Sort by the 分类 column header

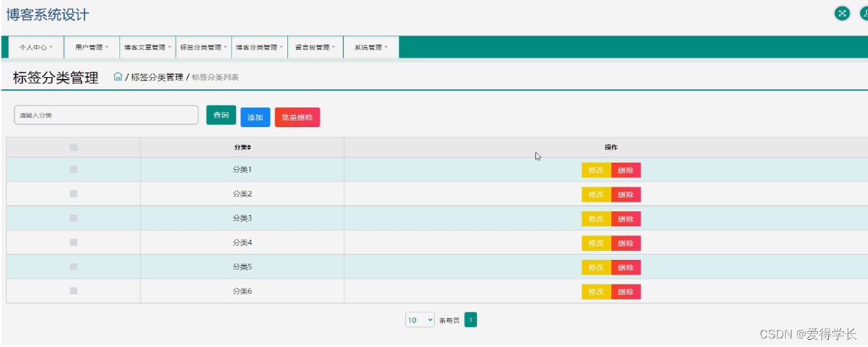pyautogui.click(x=242, y=147)
